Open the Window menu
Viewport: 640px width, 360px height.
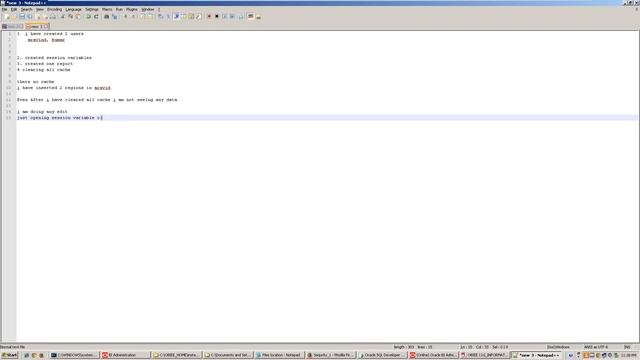148,9
